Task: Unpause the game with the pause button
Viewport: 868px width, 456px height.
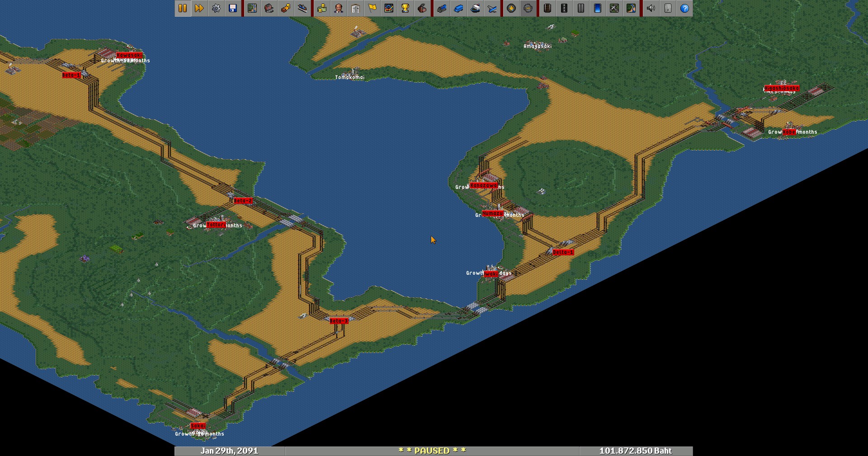Action: 183,8
